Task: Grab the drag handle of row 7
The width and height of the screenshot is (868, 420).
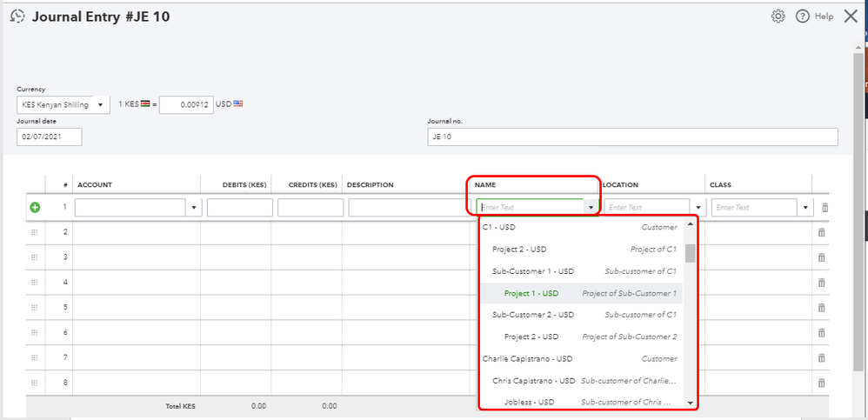Action: coord(34,357)
